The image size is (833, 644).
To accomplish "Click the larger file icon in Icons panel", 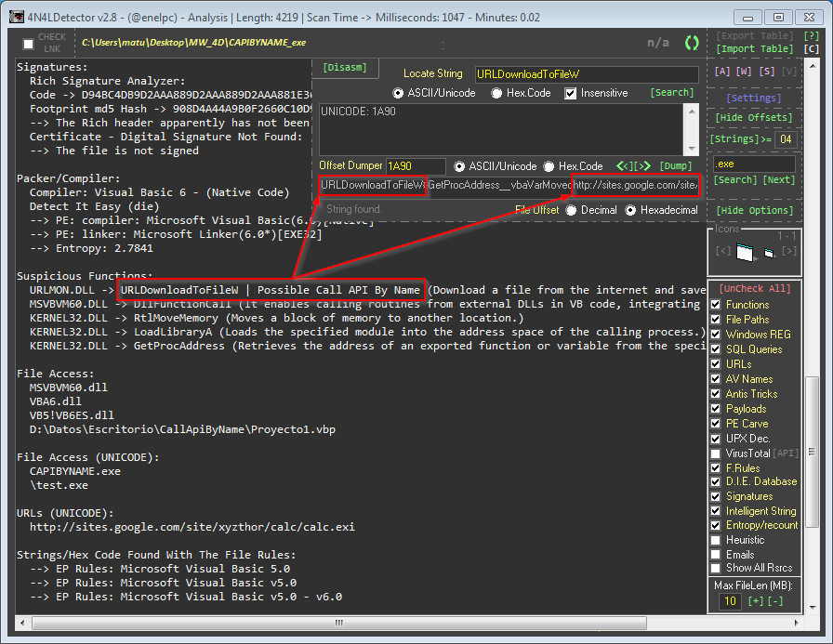I will [x=743, y=251].
